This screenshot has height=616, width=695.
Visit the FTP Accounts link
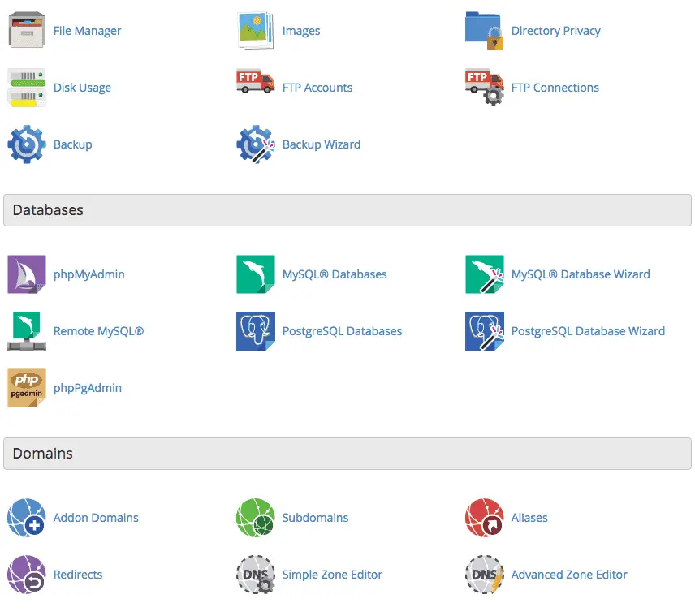317,88
